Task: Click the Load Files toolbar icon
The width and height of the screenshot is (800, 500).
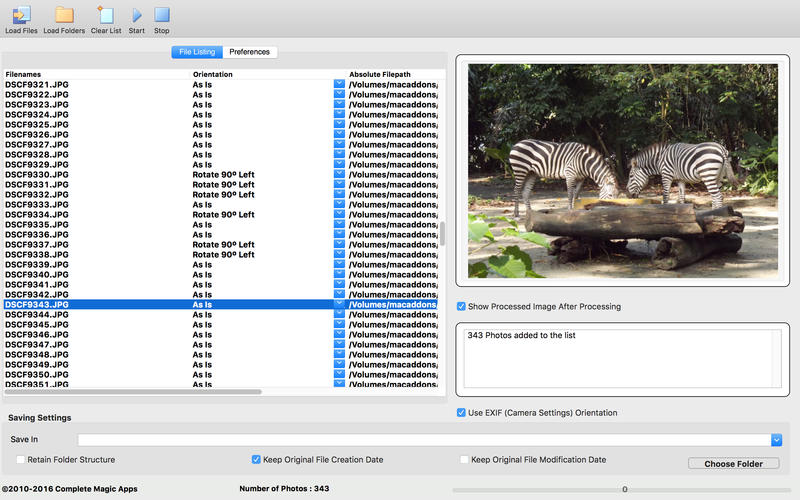Action: click(20, 16)
